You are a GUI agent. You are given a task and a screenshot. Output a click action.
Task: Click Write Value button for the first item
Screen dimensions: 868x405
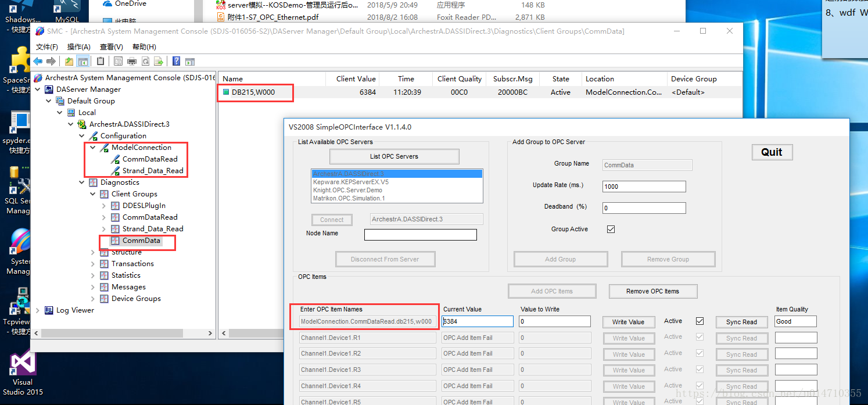[x=628, y=322]
